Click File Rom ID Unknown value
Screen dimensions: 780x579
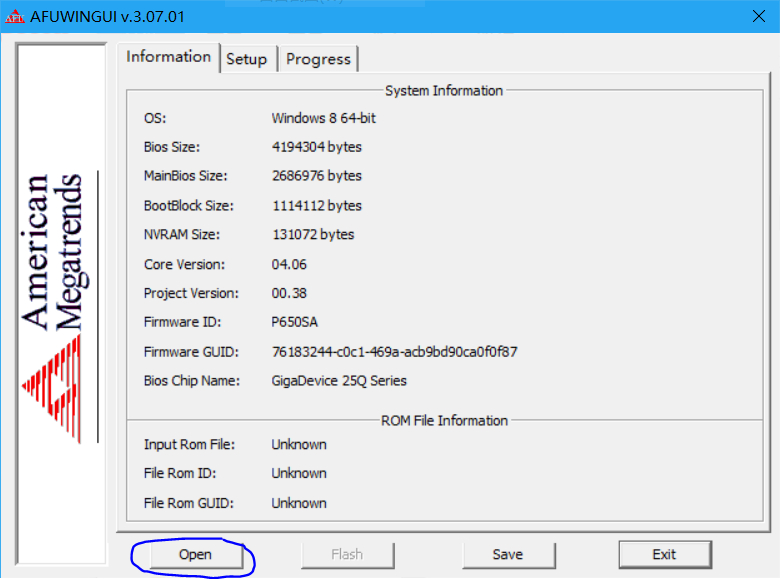pyautogui.click(x=299, y=474)
